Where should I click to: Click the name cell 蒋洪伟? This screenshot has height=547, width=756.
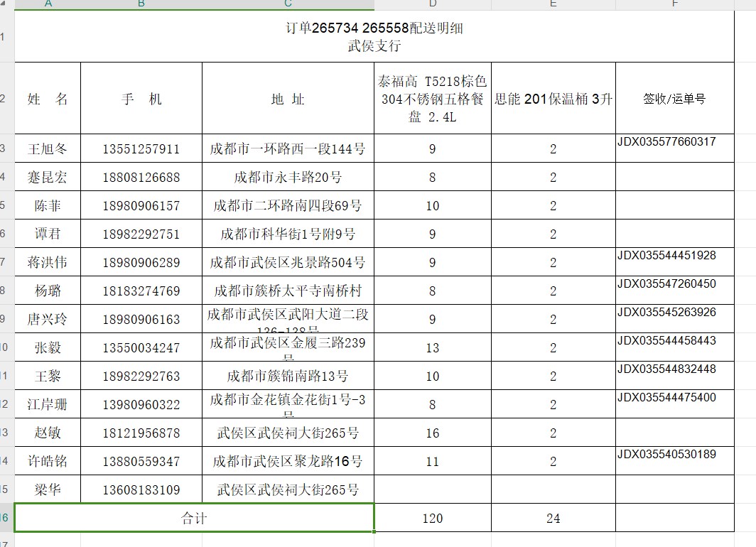[x=48, y=262]
